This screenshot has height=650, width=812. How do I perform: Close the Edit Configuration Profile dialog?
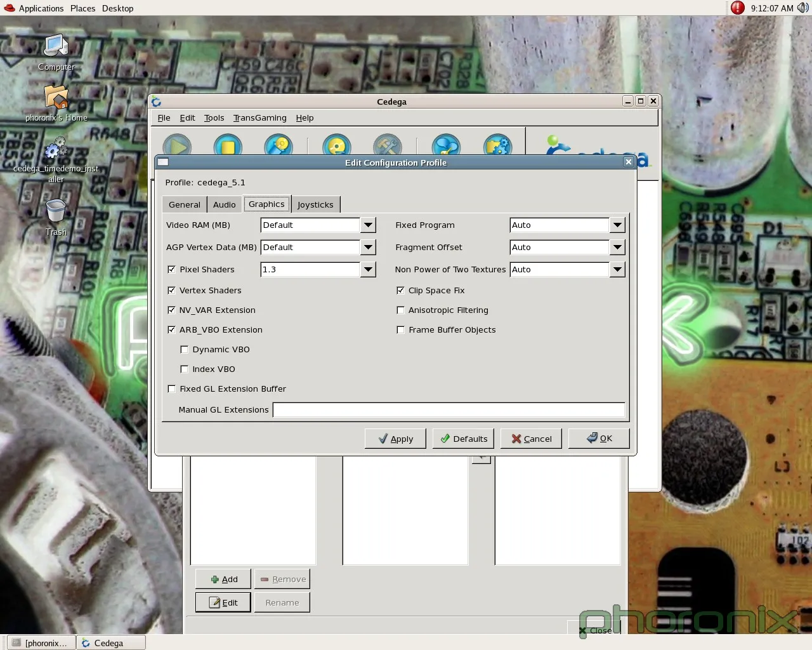(x=629, y=162)
